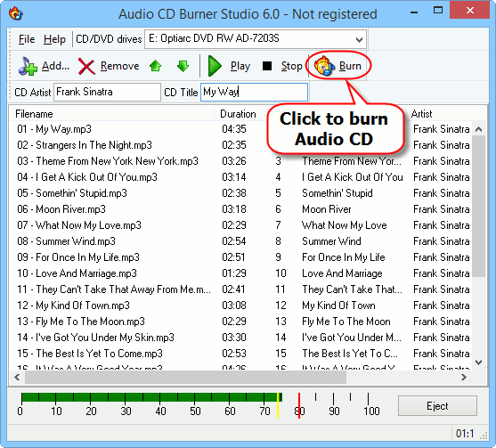The image size is (496, 448).
Task: Click duration 01:29 of Love And Marriage
Action: pos(234,273)
